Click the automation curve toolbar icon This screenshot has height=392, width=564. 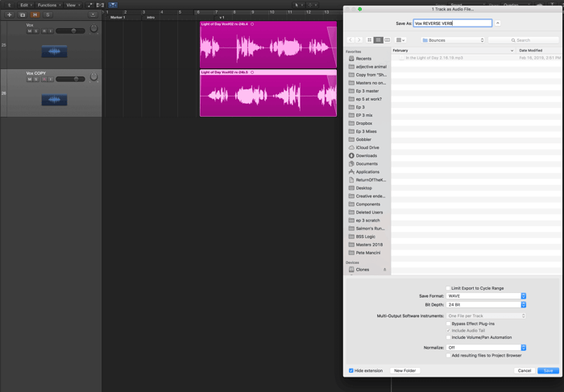point(89,5)
